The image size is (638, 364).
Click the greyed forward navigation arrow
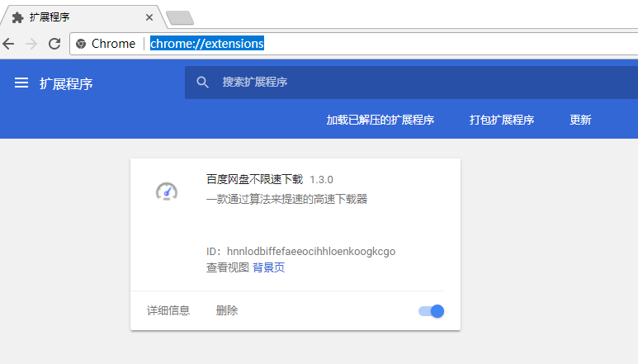(31, 44)
